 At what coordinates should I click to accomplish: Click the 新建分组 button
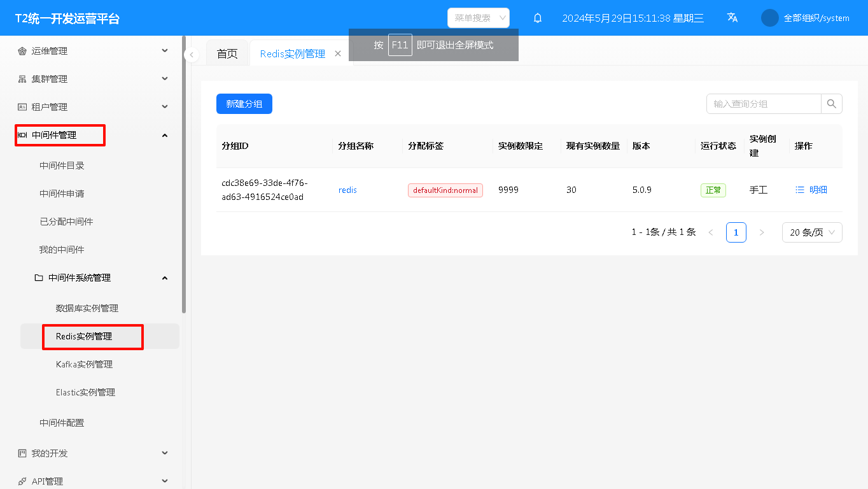(244, 104)
